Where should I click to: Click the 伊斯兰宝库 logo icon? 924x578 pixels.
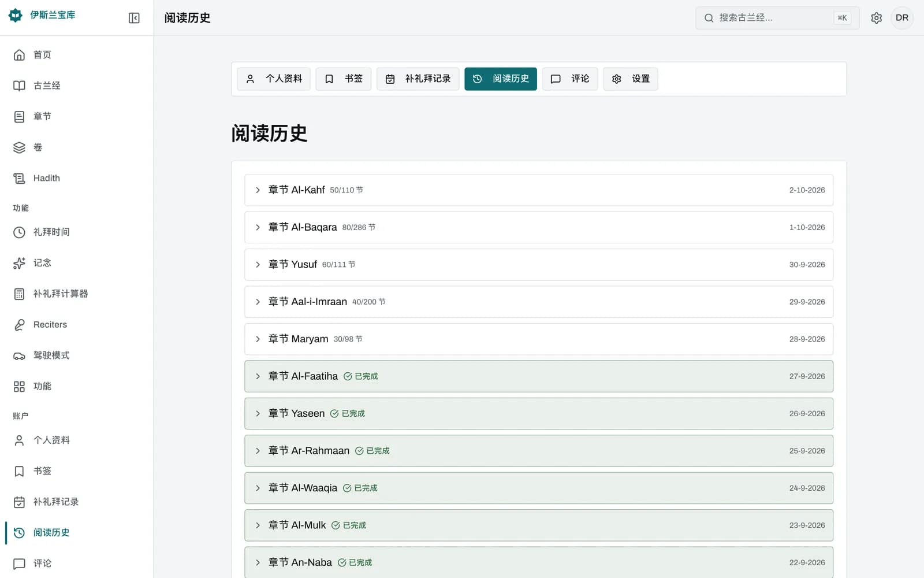[x=16, y=15]
